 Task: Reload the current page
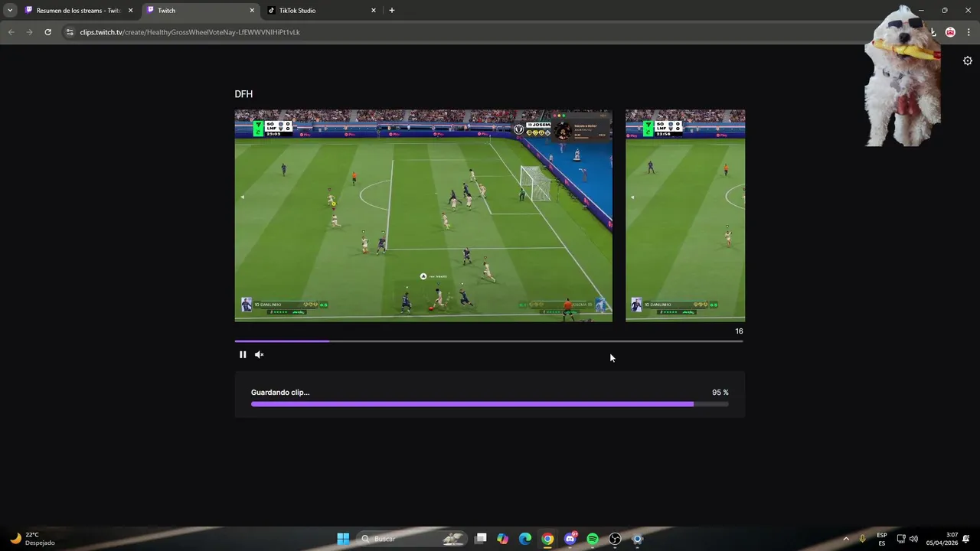coord(47,32)
